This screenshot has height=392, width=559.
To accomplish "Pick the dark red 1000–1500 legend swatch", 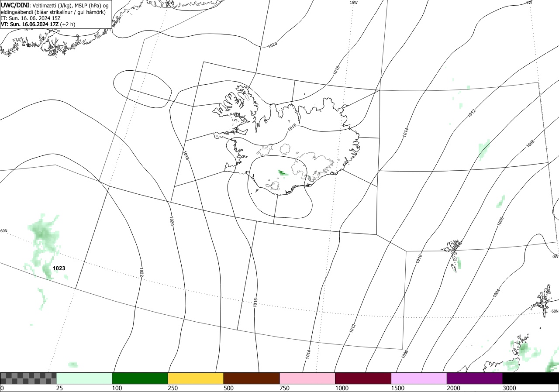I will coord(363,378).
